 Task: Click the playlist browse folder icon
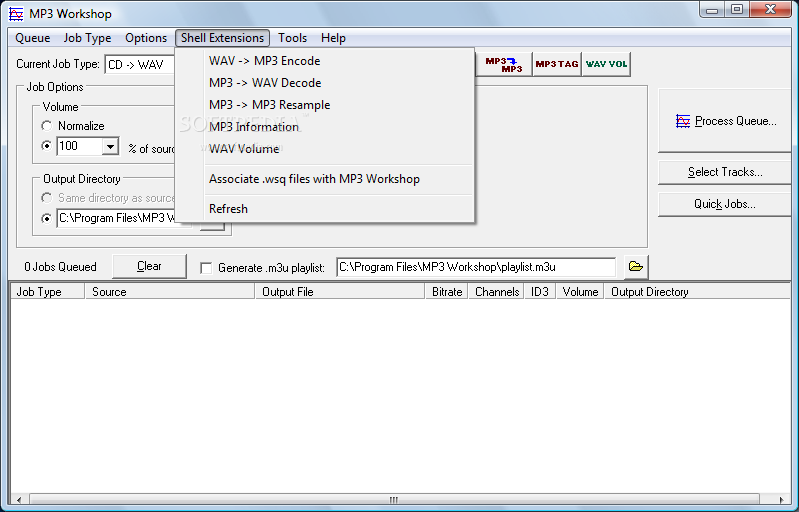635,266
